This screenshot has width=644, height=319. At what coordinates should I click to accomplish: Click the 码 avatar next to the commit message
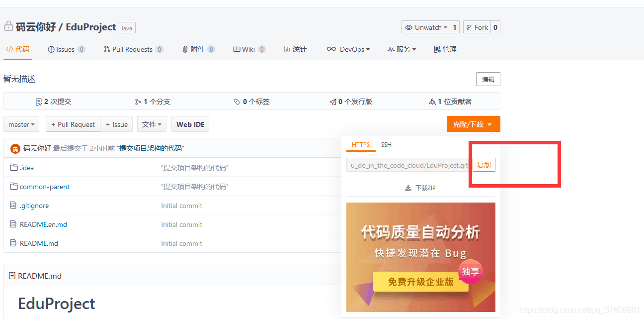click(14, 148)
